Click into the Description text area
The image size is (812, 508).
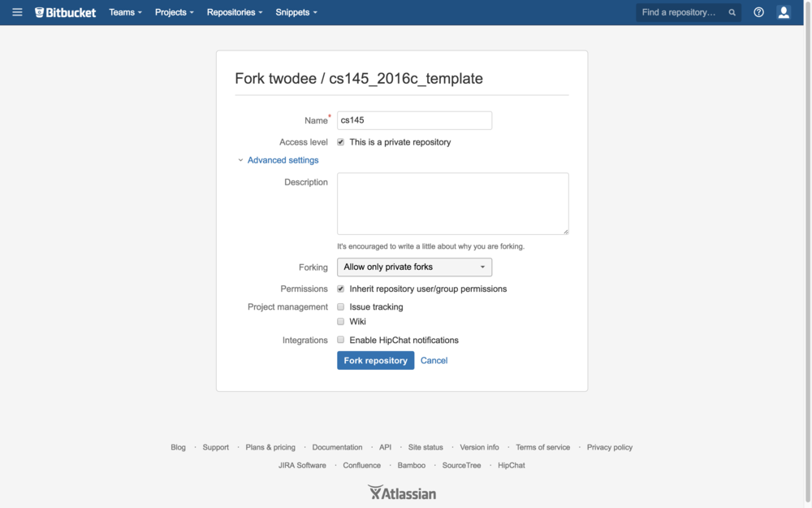pos(452,203)
